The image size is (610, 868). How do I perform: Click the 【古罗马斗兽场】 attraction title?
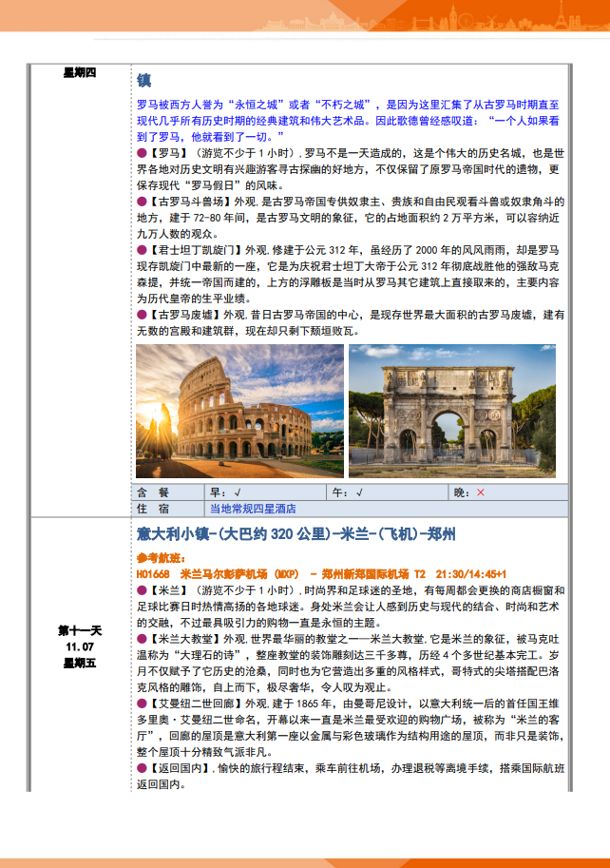(191, 202)
